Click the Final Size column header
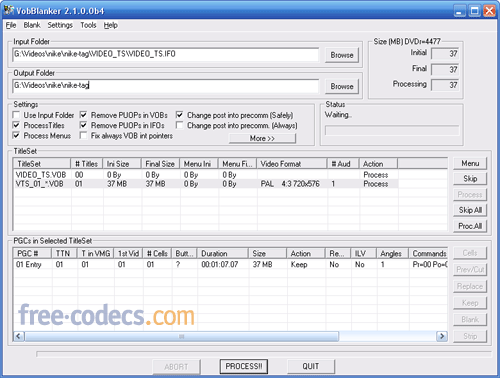Viewport: 500px width, 378px height. click(160, 164)
